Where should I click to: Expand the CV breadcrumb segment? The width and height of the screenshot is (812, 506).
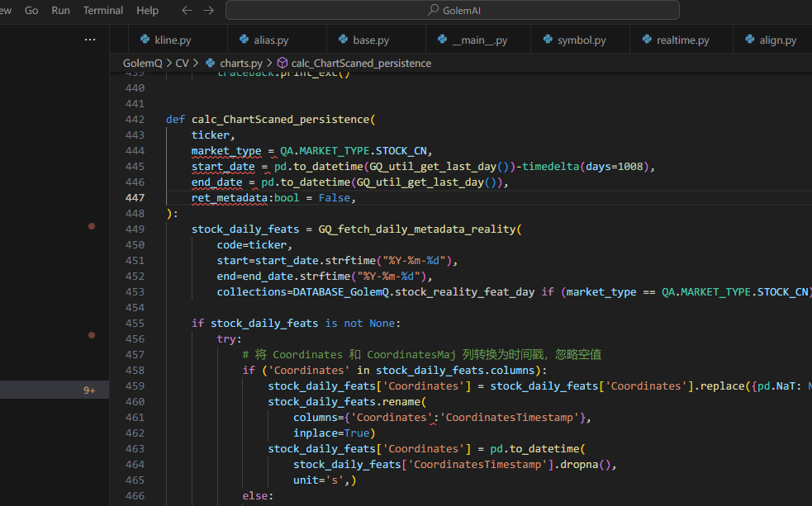[182, 63]
